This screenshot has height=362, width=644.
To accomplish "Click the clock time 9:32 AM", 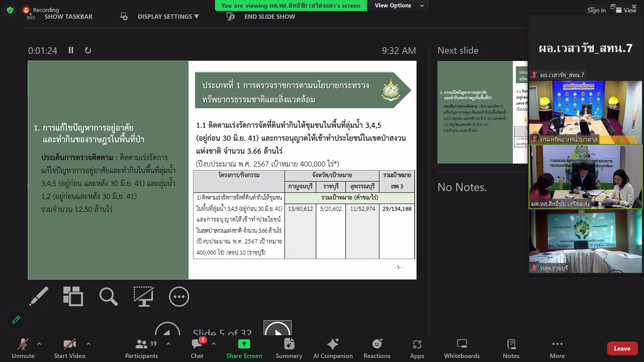I will tap(399, 51).
